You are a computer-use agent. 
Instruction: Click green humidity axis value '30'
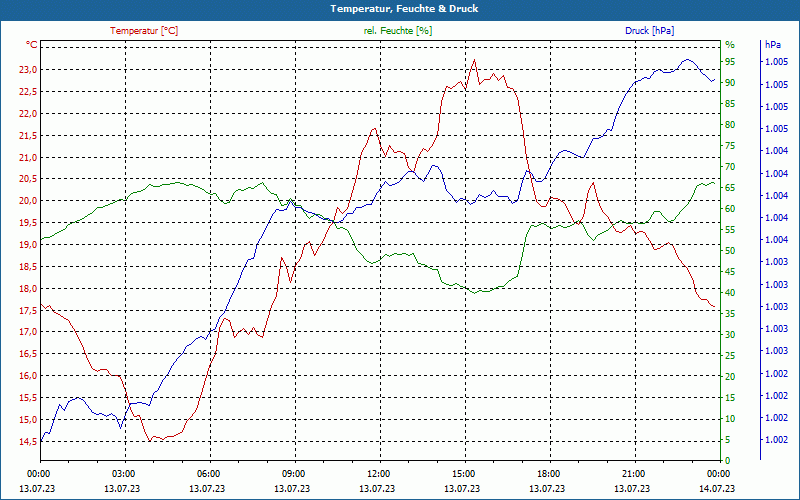[730, 335]
